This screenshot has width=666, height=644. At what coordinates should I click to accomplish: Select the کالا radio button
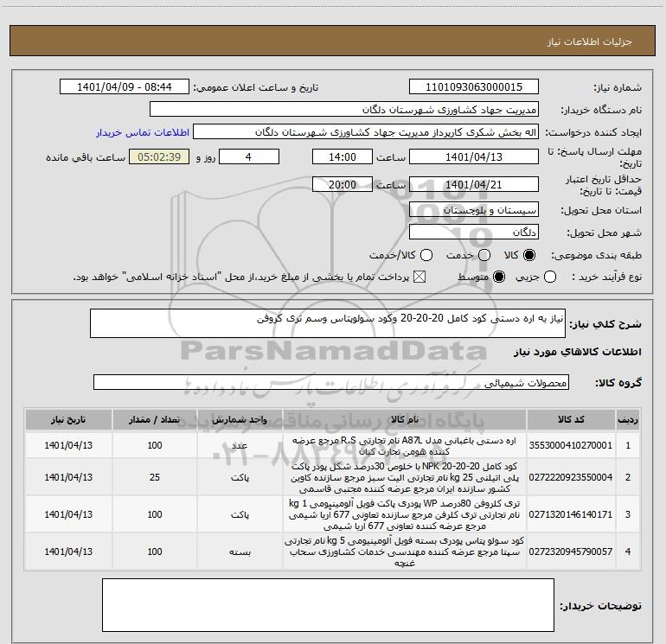tap(529, 255)
